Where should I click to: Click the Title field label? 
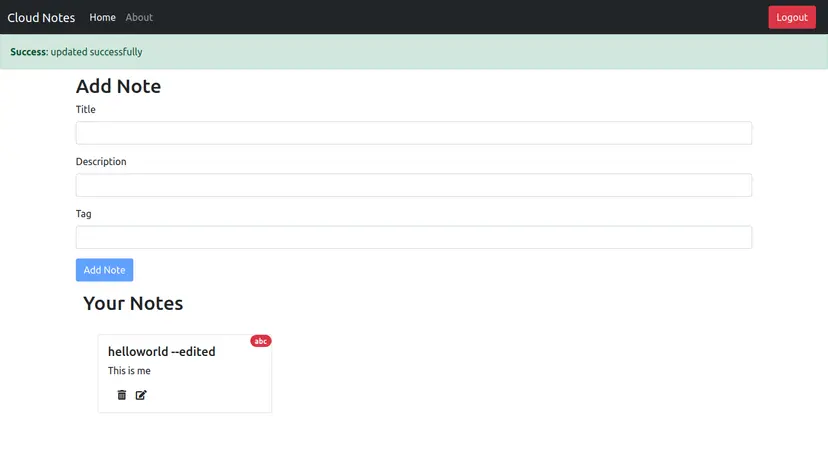pos(86,109)
